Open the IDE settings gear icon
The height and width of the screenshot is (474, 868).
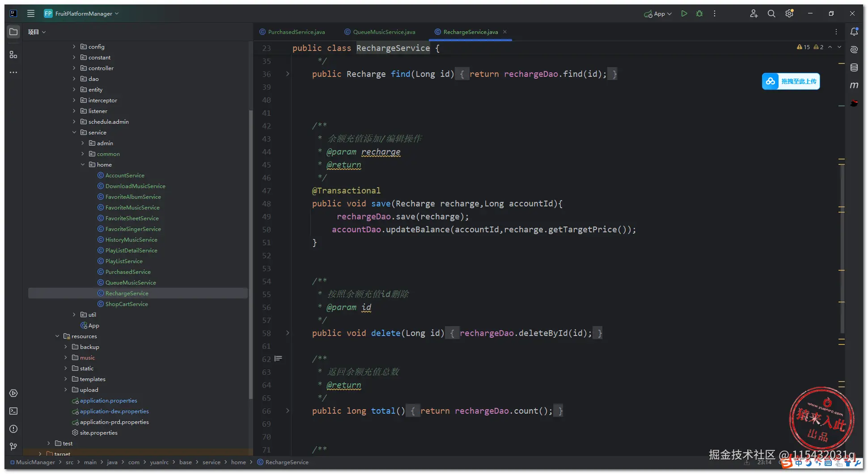click(x=789, y=14)
